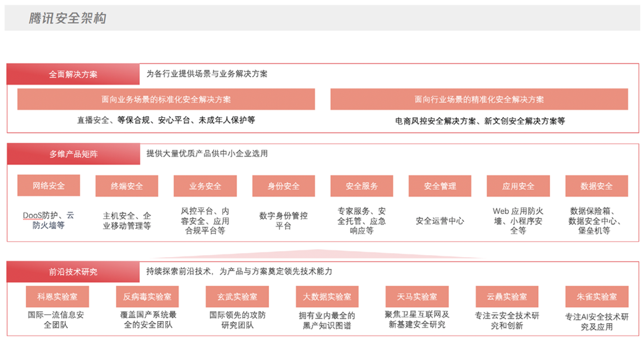Select the 科恩实验室 lab box
644x343 pixels.
[x=57, y=296]
